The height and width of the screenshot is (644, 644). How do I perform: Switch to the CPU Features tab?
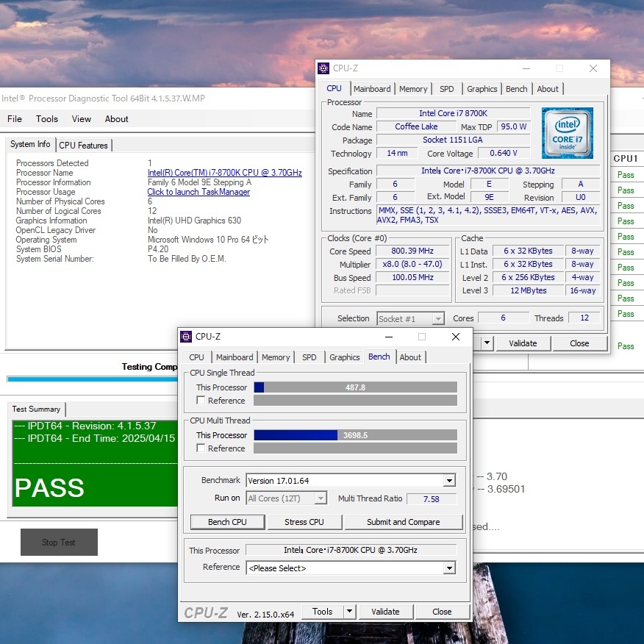(x=83, y=146)
